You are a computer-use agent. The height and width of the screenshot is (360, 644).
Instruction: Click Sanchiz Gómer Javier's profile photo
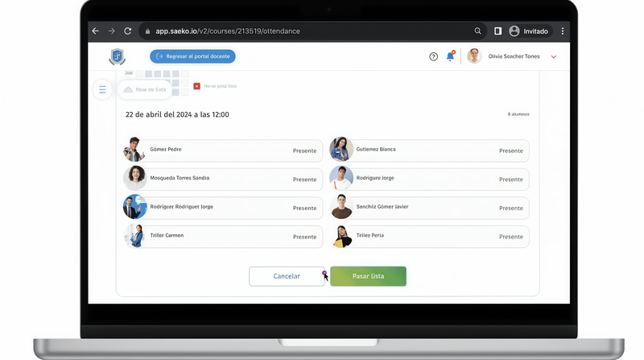341,206
